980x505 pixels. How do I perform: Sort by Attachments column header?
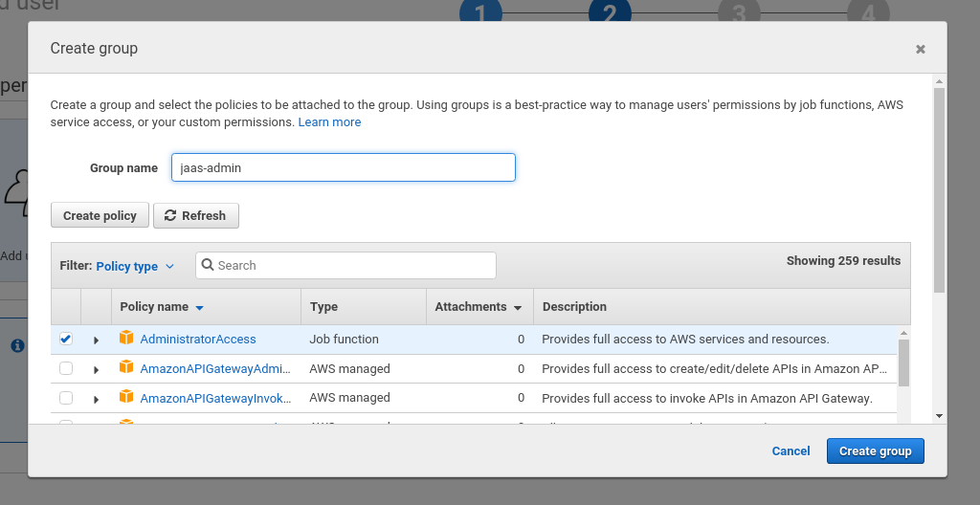click(x=479, y=307)
